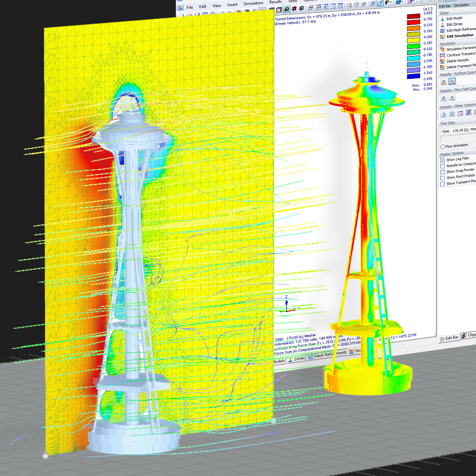Screen dimensions: 476x476
Task: Click the bright yellow 0.000 legend swatch
Action: tap(413, 40)
